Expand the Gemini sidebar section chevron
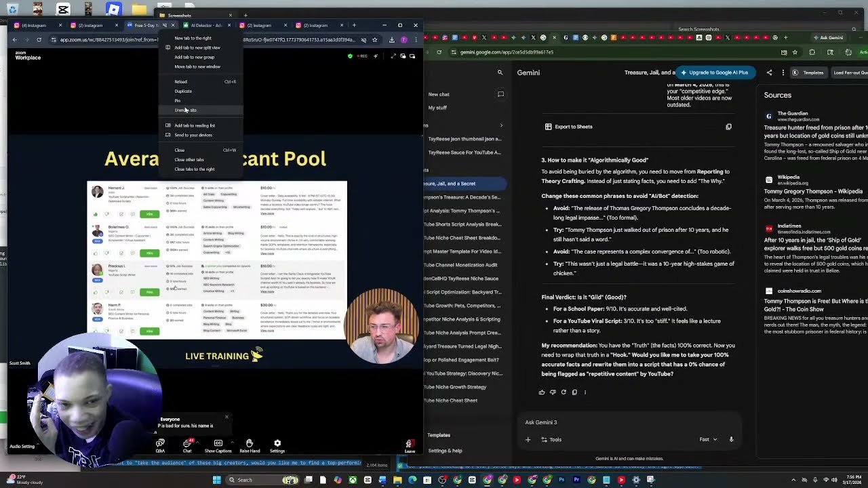 [x=501, y=125]
